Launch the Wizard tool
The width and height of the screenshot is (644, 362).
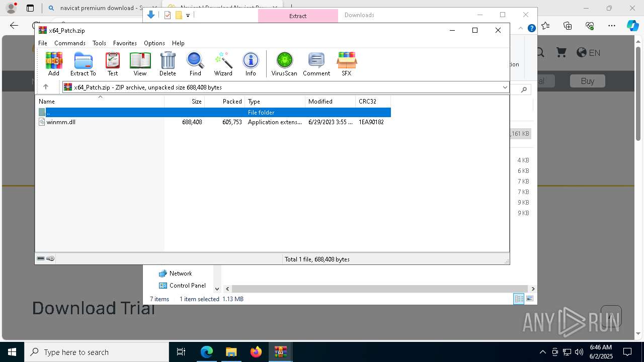[x=223, y=64]
